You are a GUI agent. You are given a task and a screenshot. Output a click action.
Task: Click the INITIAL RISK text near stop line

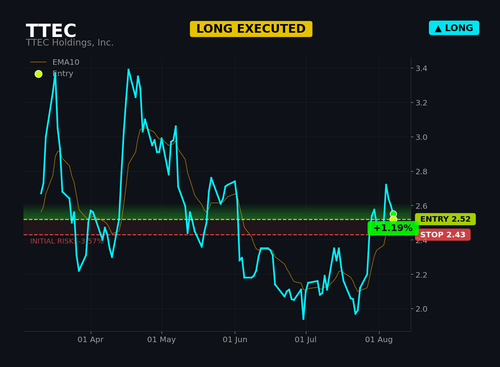click(66, 241)
